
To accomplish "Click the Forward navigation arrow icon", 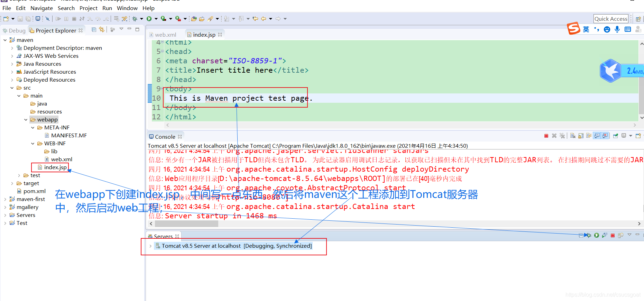I will click(278, 19).
